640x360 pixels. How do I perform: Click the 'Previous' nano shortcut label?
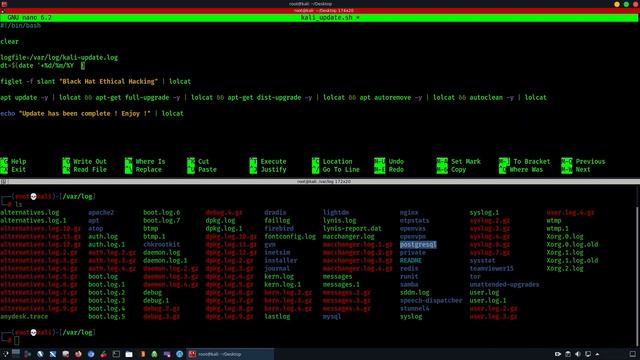[x=590, y=161]
